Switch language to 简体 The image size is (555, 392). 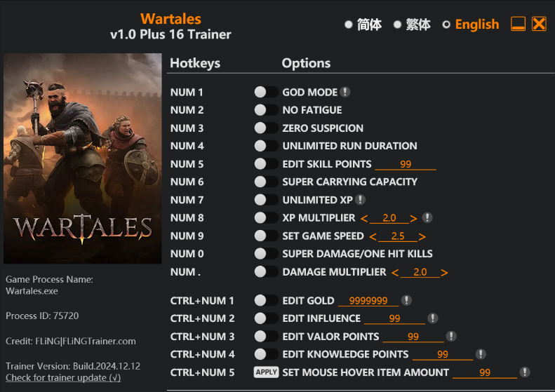coord(349,25)
